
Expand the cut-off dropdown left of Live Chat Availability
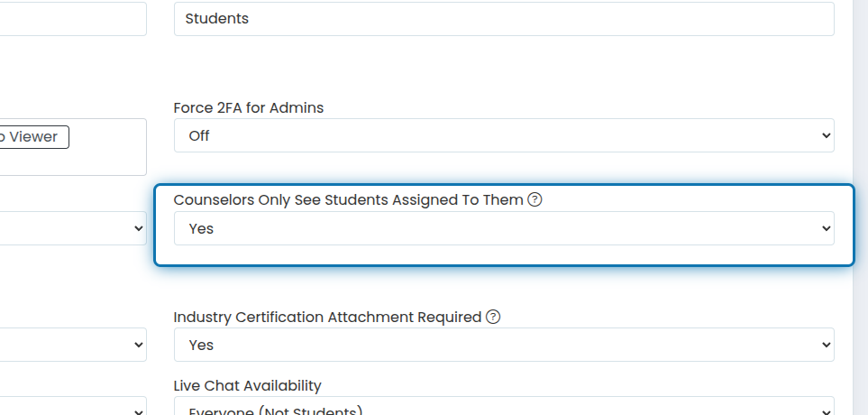click(73, 406)
